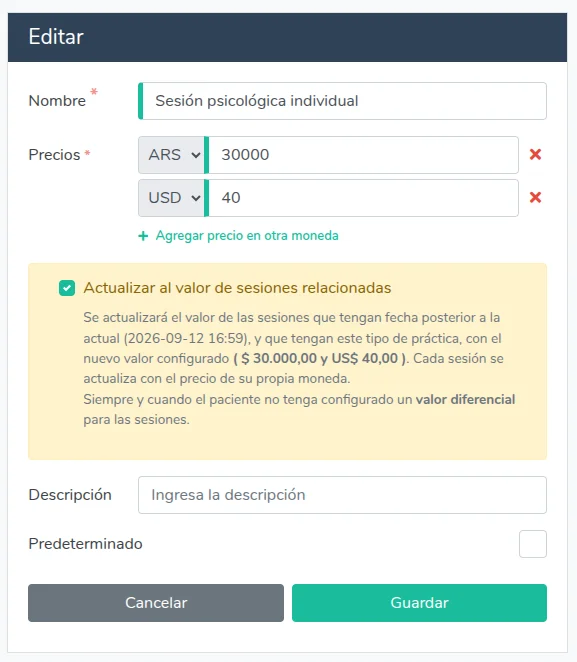Remove the ARS price row
The height and width of the screenshot is (662, 577).
pyautogui.click(x=535, y=155)
